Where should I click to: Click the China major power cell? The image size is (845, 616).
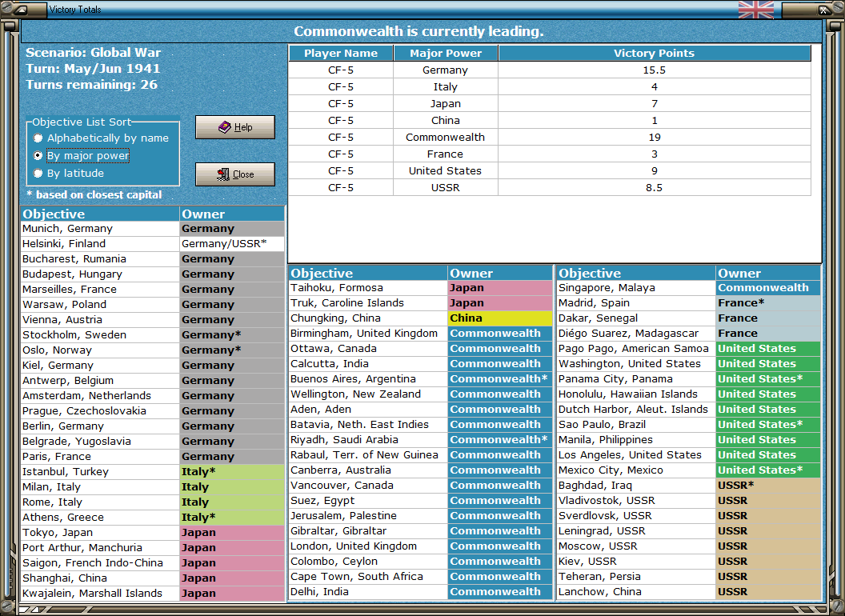pos(446,120)
